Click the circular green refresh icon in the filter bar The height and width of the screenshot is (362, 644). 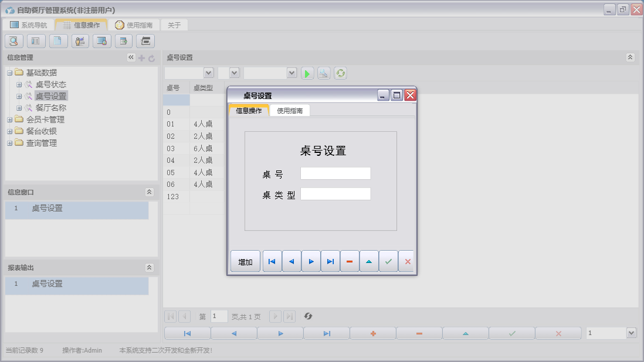pyautogui.click(x=340, y=73)
